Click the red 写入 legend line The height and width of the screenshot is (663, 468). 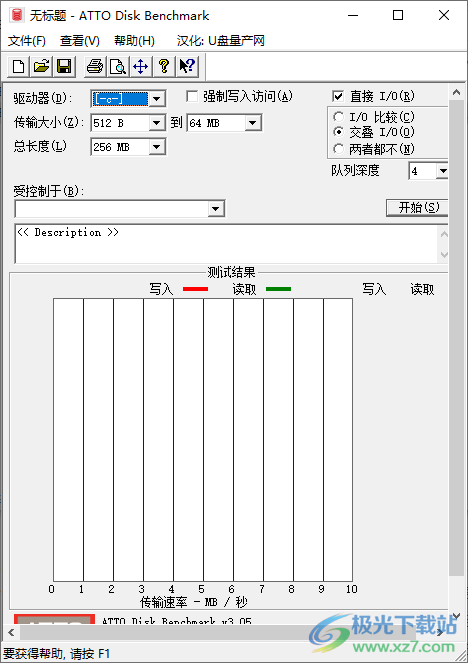[195, 289]
